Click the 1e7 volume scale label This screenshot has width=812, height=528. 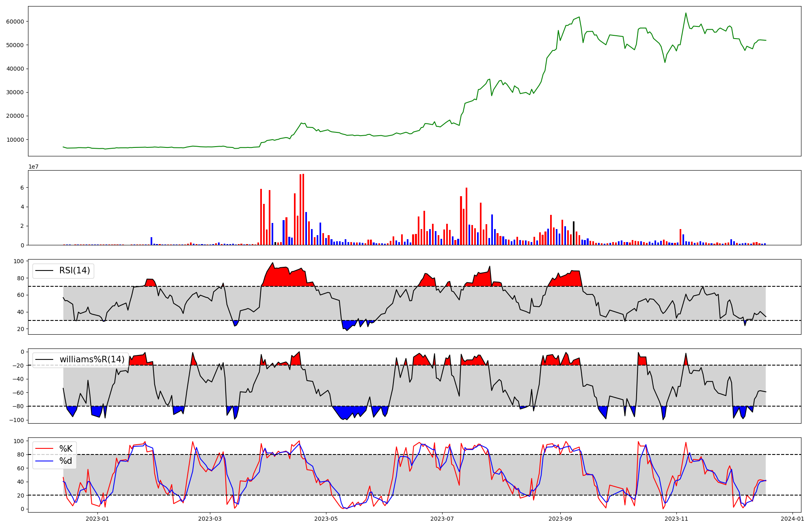tap(34, 167)
